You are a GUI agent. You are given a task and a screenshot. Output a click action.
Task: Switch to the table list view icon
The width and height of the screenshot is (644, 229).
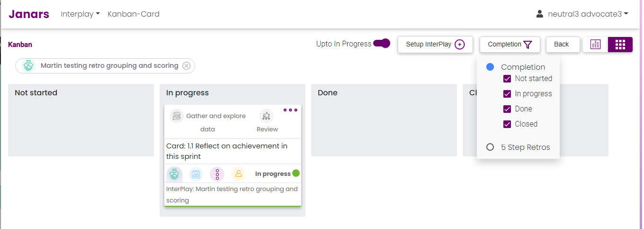[596, 44]
